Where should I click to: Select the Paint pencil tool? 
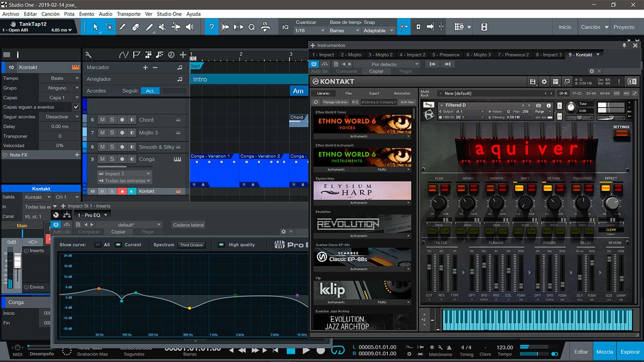(x=149, y=27)
